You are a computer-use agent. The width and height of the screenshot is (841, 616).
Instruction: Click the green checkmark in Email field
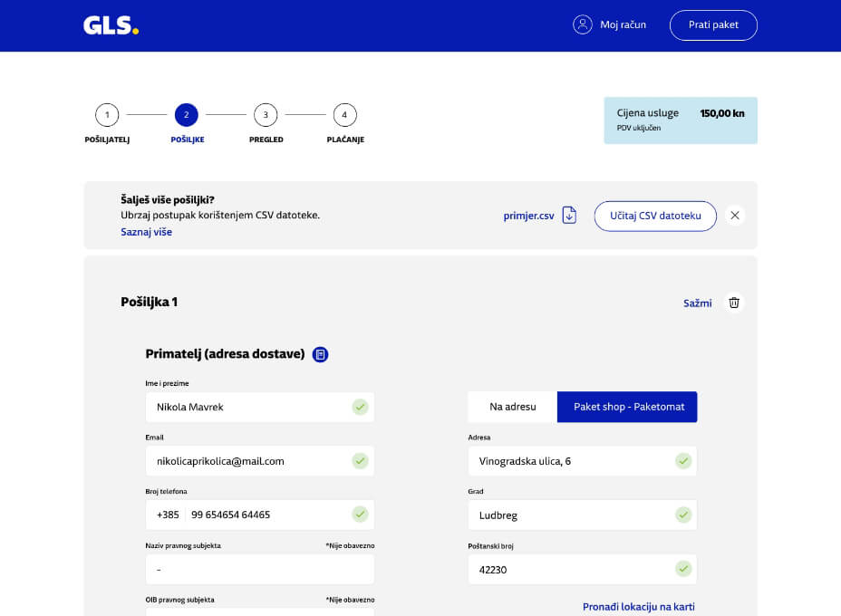coord(361,461)
